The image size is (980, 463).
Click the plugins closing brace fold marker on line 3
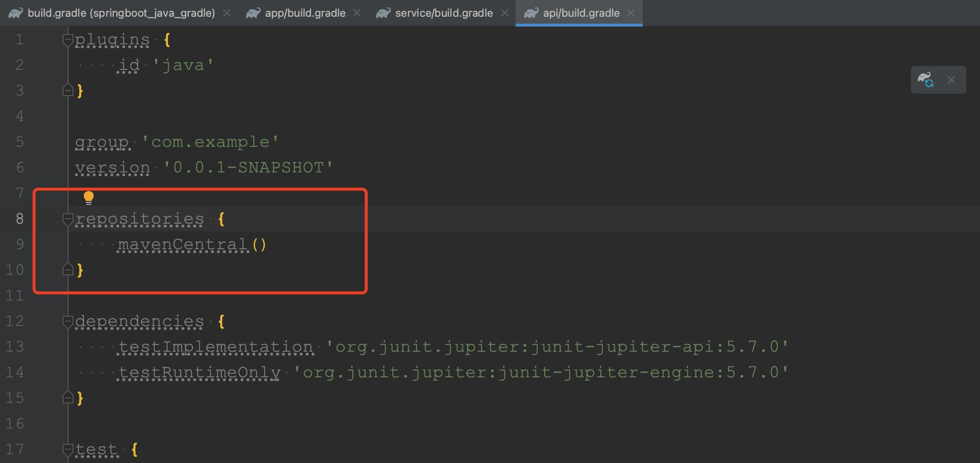[x=68, y=90]
